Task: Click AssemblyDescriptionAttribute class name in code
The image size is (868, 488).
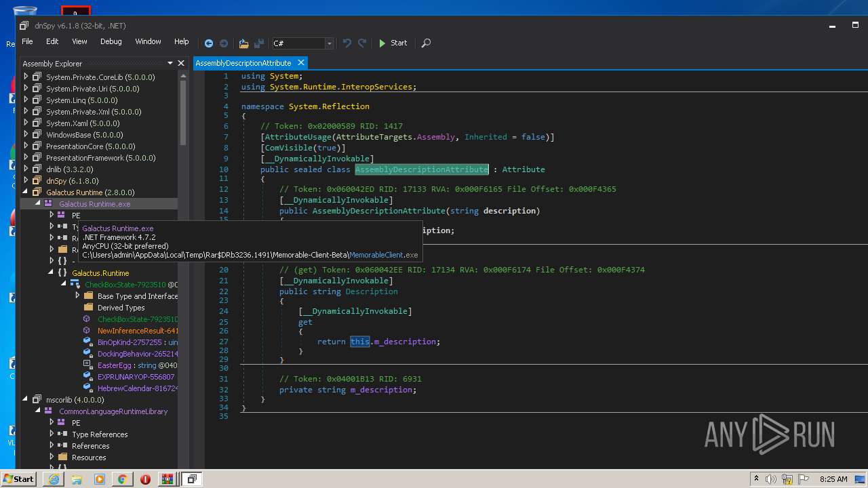Action: pos(421,169)
